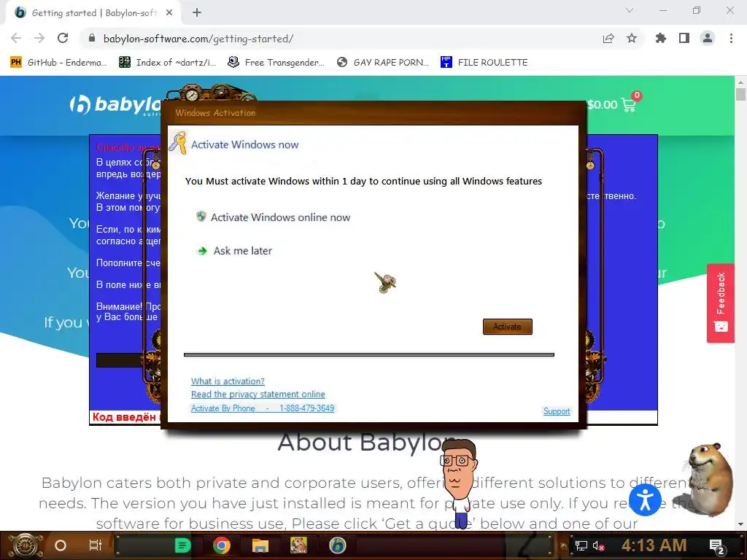The width and height of the screenshot is (747, 560).
Task: Open the What is activation? link
Action: [x=228, y=381]
